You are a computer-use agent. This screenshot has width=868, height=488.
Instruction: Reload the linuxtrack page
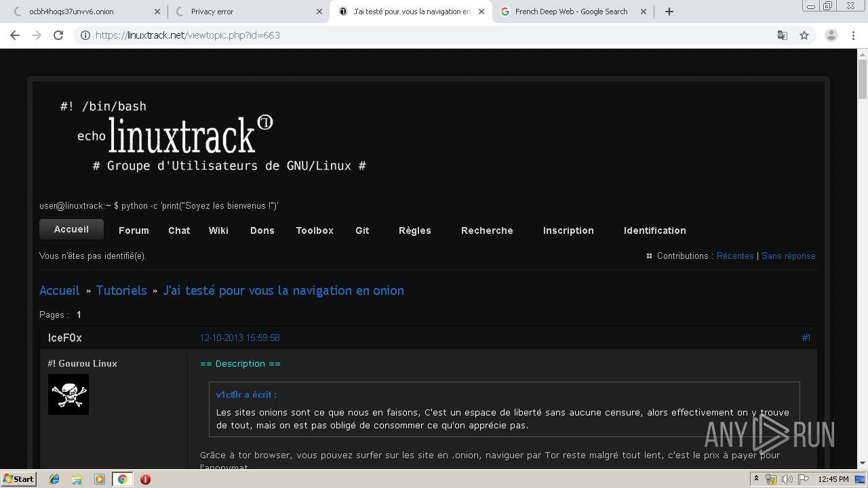58,35
